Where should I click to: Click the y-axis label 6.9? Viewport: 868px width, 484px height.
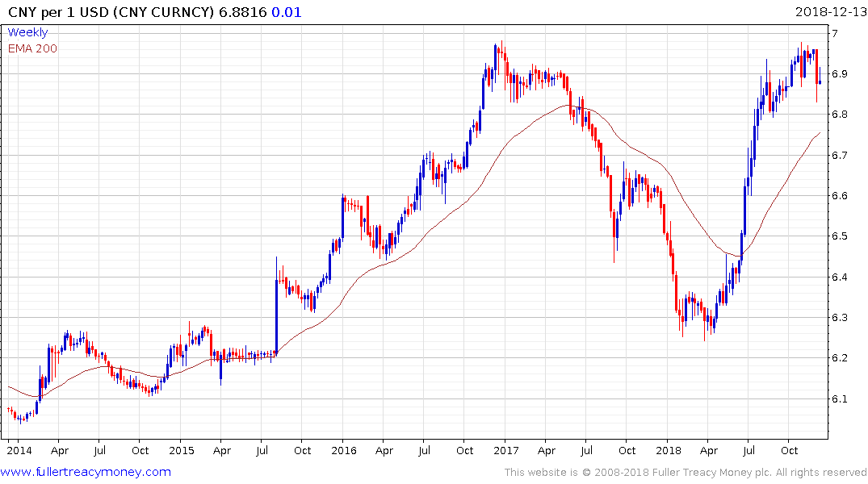pos(840,73)
